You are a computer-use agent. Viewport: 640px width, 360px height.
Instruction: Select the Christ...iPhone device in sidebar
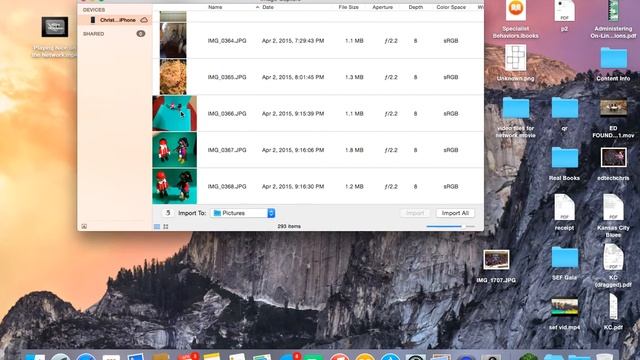115,20
